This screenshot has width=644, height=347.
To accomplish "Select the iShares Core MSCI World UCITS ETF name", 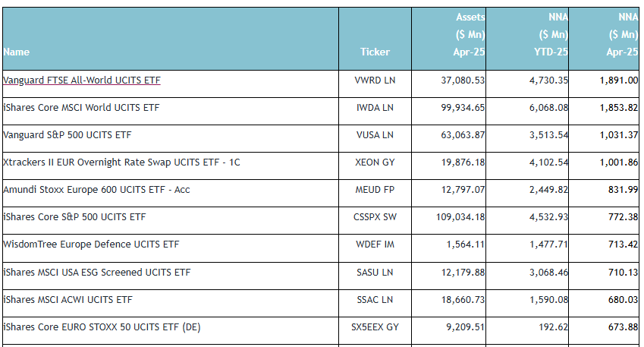I will click(x=81, y=107).
